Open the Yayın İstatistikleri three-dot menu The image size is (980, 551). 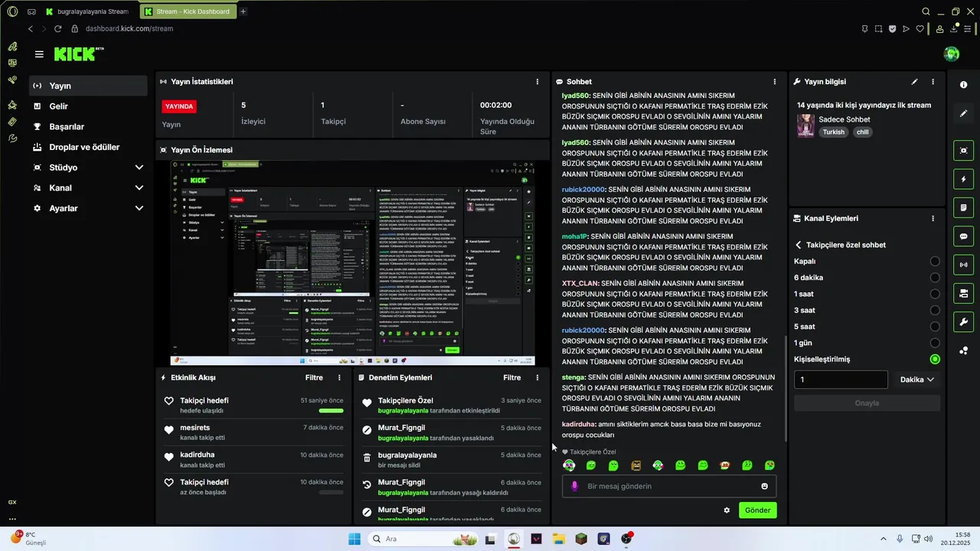tap(537, 81)
